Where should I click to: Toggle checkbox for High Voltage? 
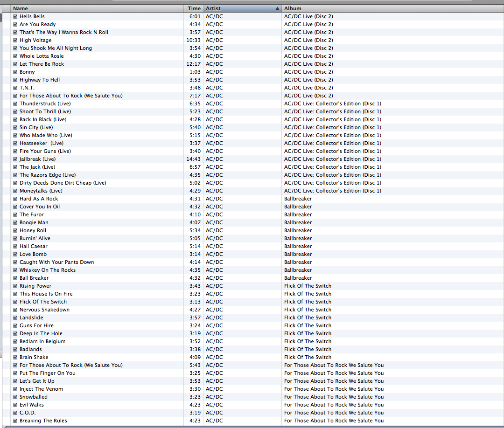click(x=15, y=40)
